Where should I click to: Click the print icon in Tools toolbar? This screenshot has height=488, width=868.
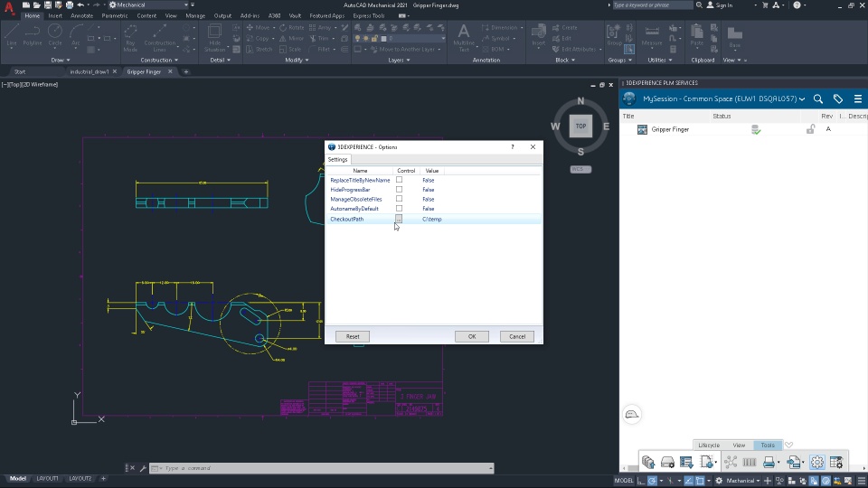click(769, 462)
